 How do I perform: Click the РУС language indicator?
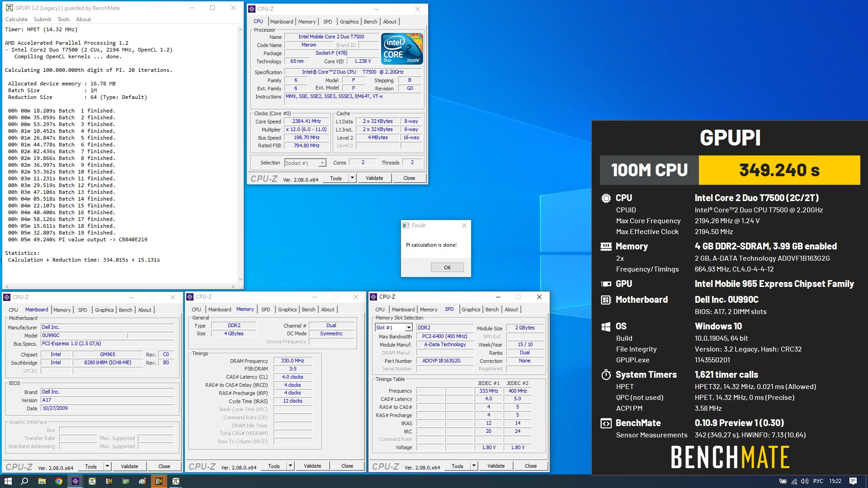pyautogui.click(x=818, y=481)
